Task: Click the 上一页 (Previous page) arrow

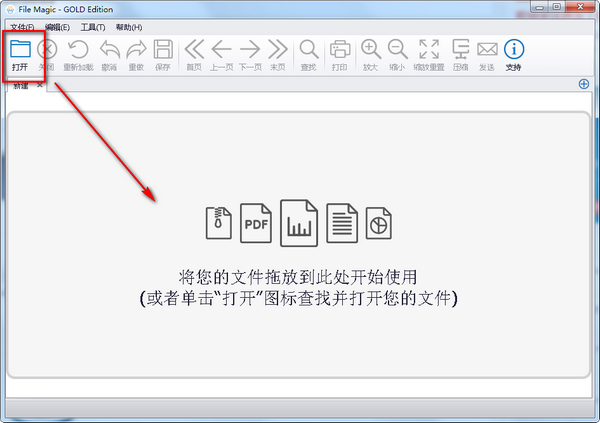Action: (x=222, y=49)
